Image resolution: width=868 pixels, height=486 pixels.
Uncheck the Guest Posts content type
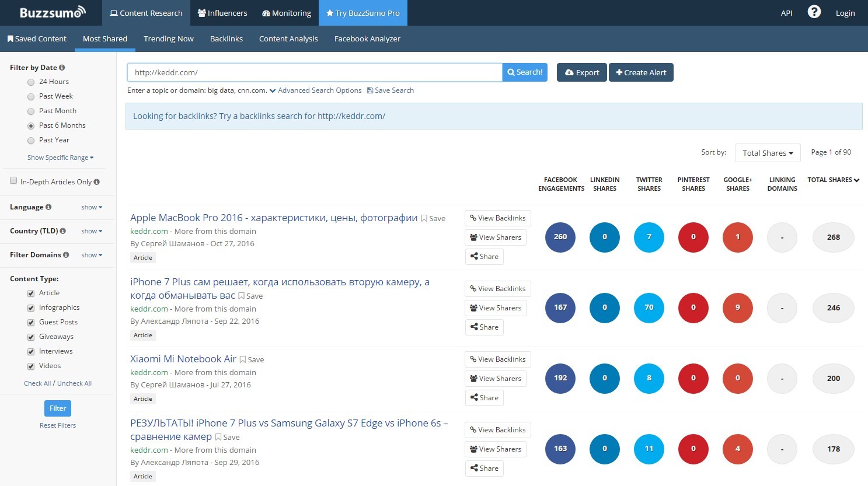[31, 323]
